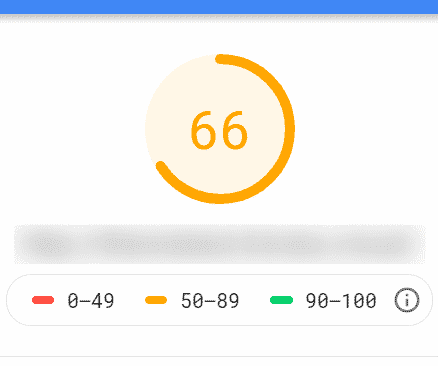Click the orange gauge arc's right side

click(289, 128)
